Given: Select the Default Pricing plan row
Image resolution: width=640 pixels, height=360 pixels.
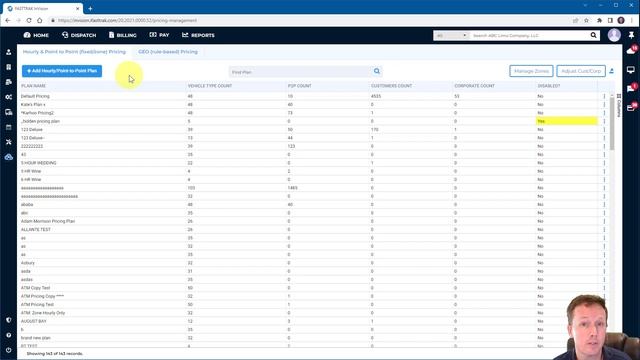Looking at the screenshot, I should click(310, 96).
